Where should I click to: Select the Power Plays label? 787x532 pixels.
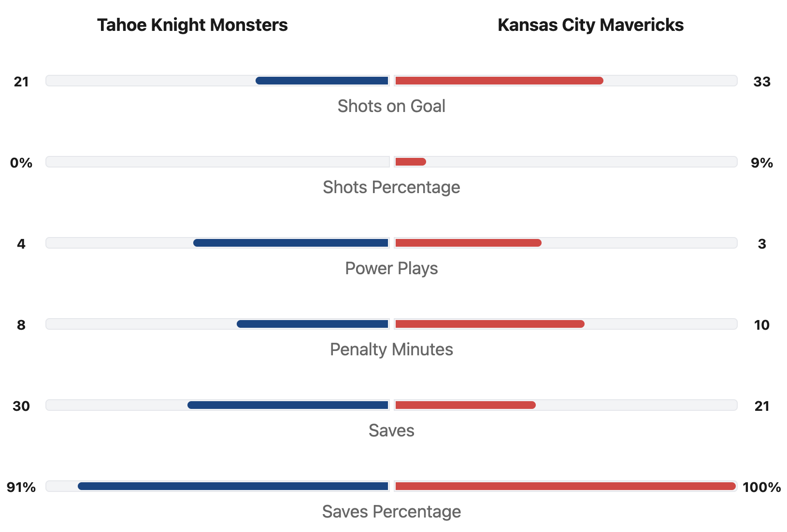[x=391, y=268]
